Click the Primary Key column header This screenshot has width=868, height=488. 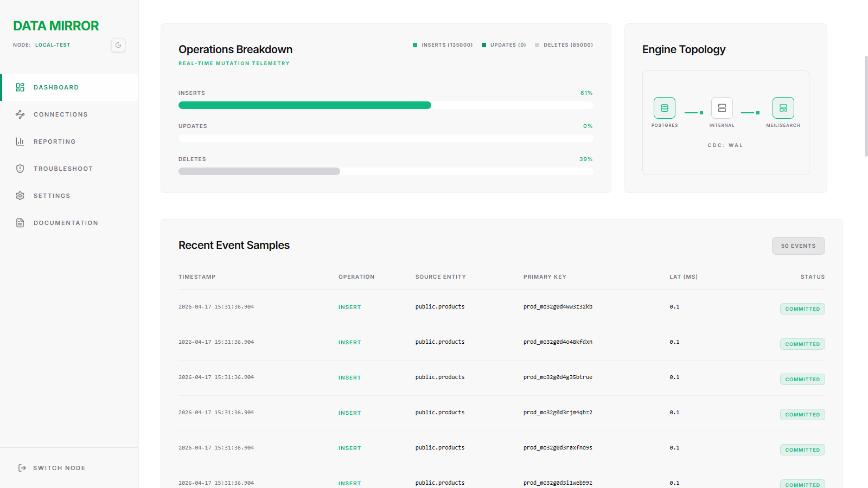(545, 277)
